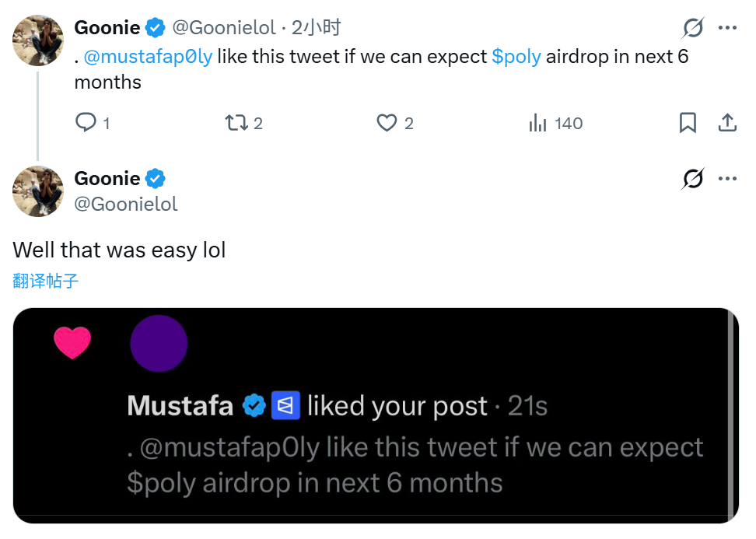Expand more options menu on second tweet

coord(727,179)
